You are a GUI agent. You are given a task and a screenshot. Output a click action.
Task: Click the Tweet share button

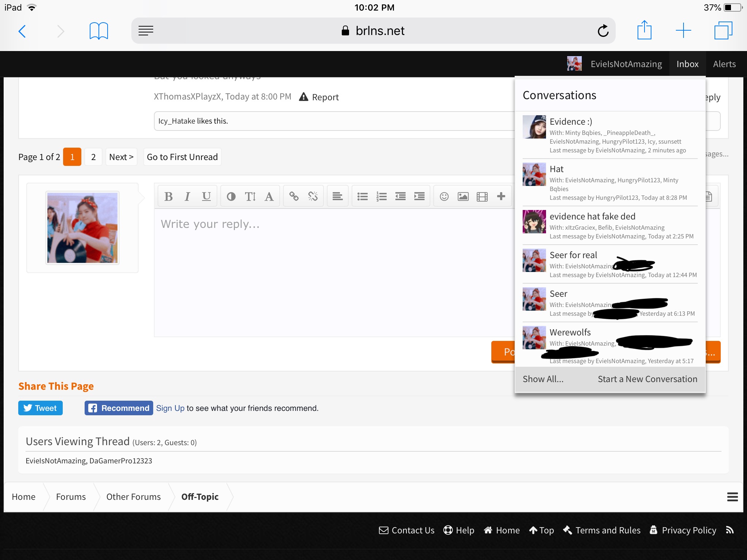click(40, 408)
